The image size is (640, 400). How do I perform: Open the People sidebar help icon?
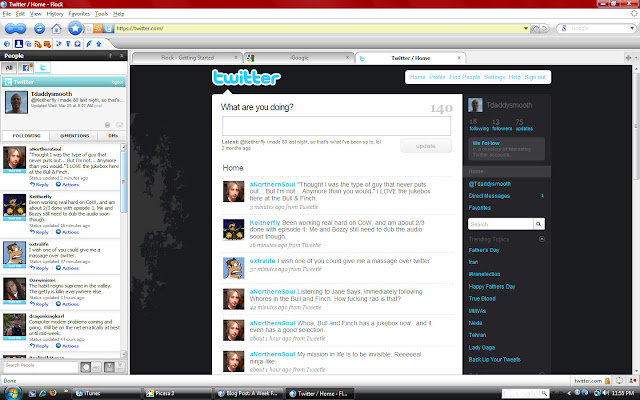click(110, 56)
